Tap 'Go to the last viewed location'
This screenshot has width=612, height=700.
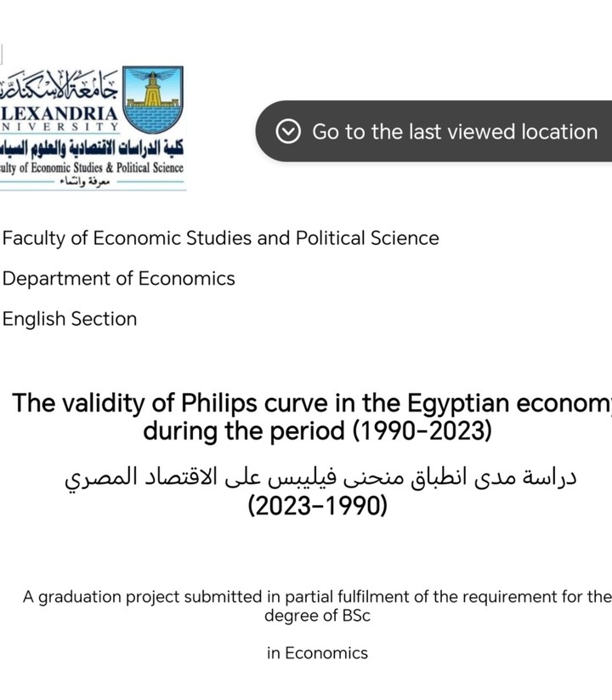[x=455, y=132]
